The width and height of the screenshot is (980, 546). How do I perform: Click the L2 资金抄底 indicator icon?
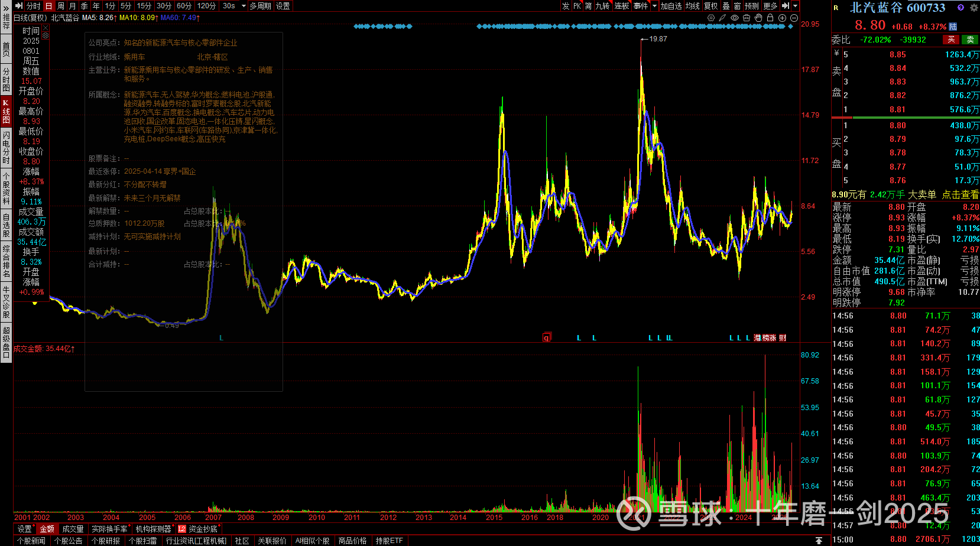pyautogui.click(x=181, y=529)
